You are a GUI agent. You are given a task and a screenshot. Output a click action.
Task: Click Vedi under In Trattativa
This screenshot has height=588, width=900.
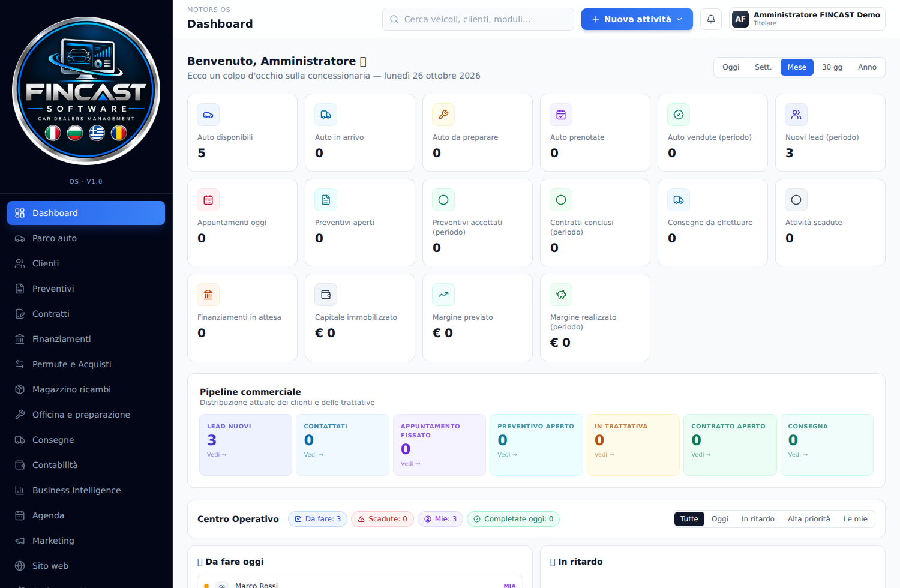[604, 455]
